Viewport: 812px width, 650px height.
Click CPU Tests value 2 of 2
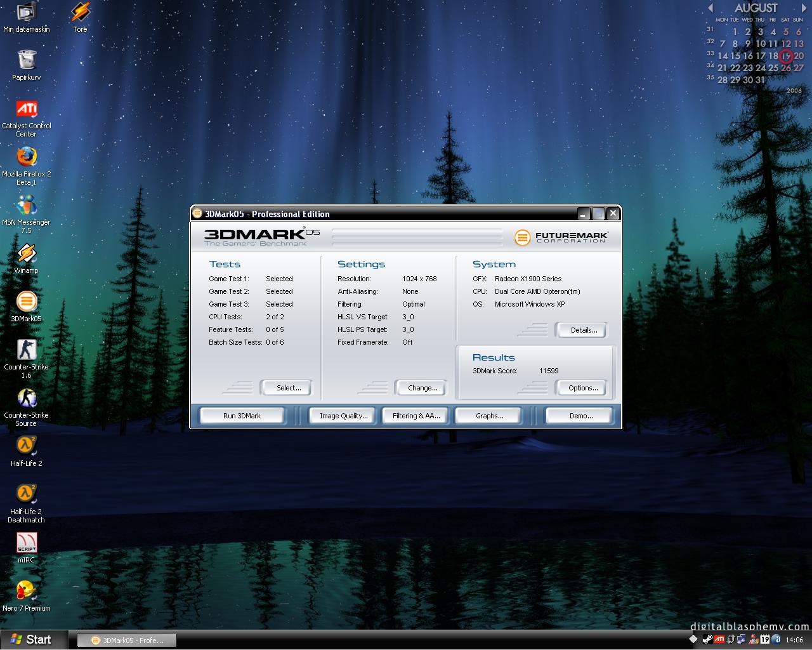click(275, 317)
